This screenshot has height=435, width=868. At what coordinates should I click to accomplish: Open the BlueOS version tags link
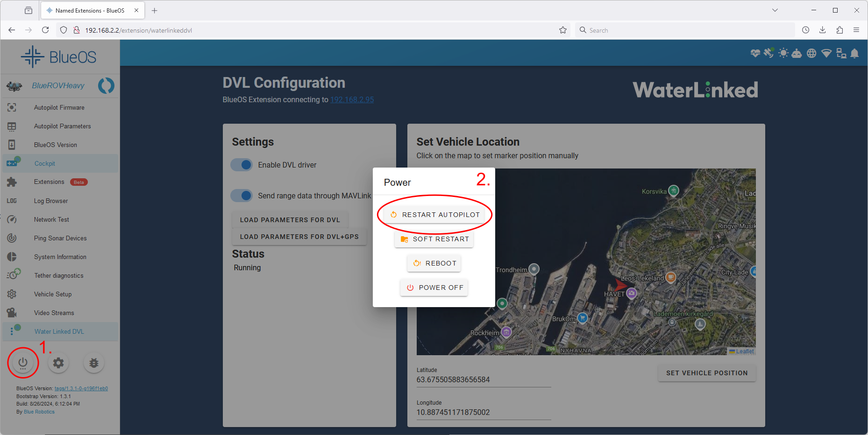point(81,388)
